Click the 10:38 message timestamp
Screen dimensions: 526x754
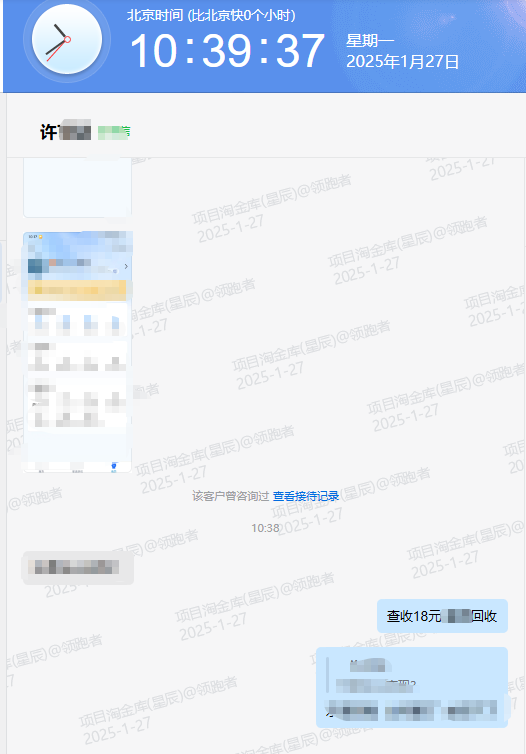265,528
